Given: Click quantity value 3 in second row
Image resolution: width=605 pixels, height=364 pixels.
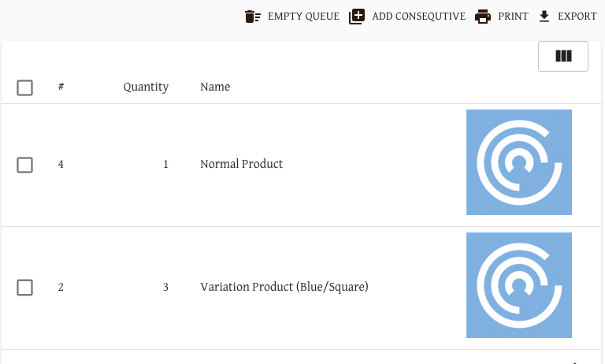Looking at the screenshot, I should [165, 288].
